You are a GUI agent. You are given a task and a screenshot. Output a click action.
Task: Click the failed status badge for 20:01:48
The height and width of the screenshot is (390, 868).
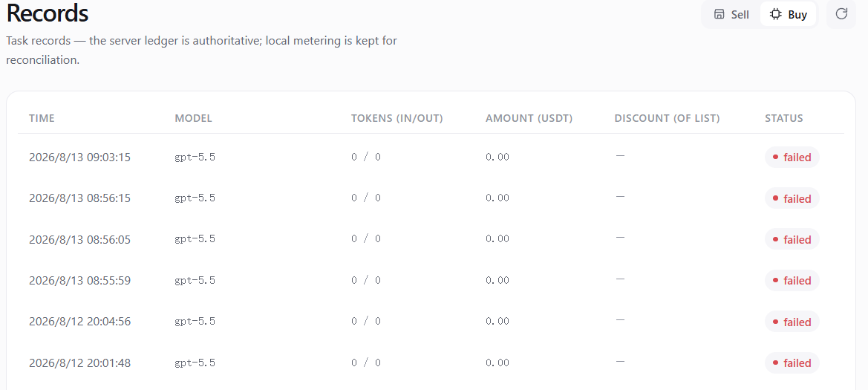pyautogui.click(x=792, y=363)
